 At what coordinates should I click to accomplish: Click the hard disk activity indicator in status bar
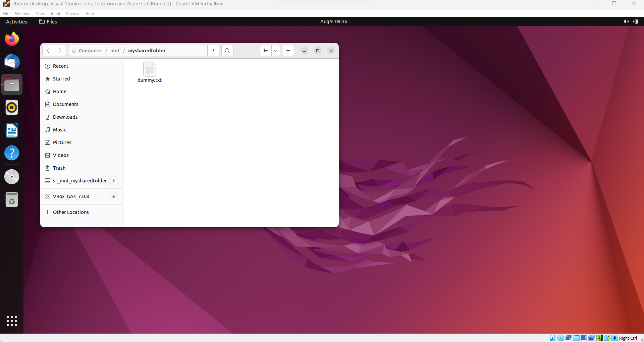[x=553, y=338]
